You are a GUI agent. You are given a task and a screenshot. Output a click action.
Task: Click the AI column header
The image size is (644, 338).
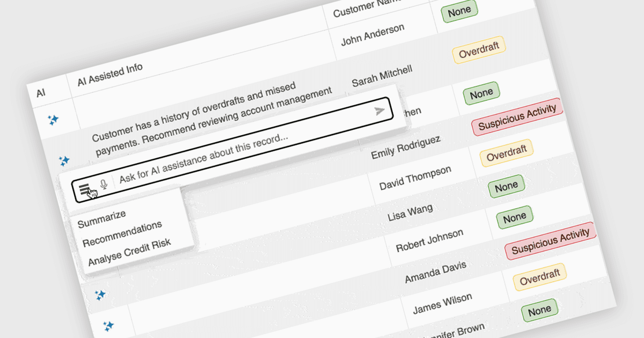(41, 93)
